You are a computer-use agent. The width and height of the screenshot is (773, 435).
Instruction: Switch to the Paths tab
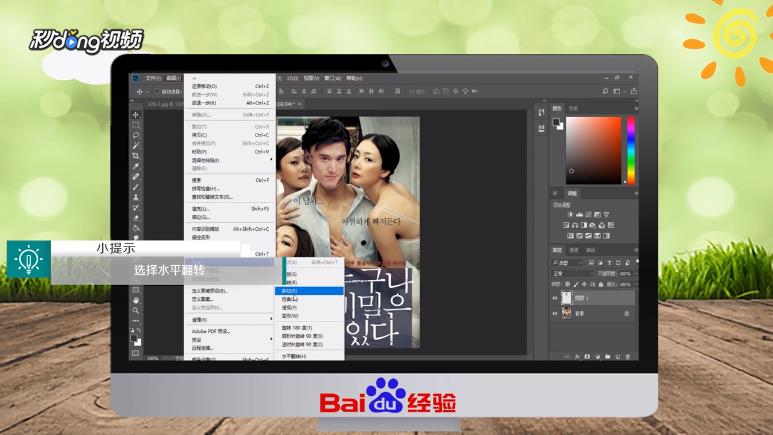(x=589, y=250)
